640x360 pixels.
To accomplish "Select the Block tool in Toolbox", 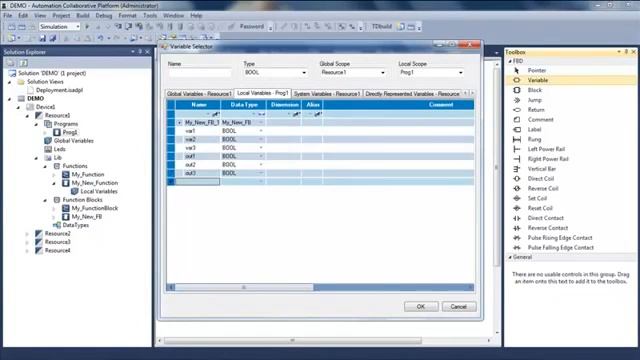I will (534, 90).
